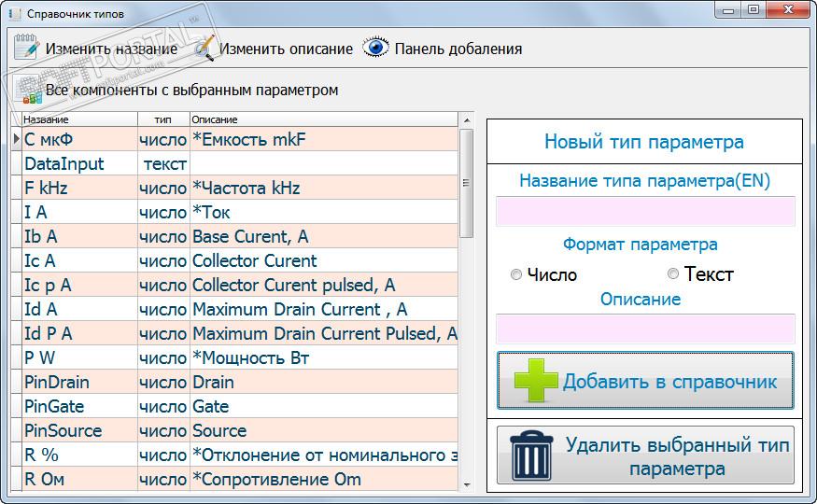Select the P W name cell
The image size is (817, 504).
click(x=79, y=357)
